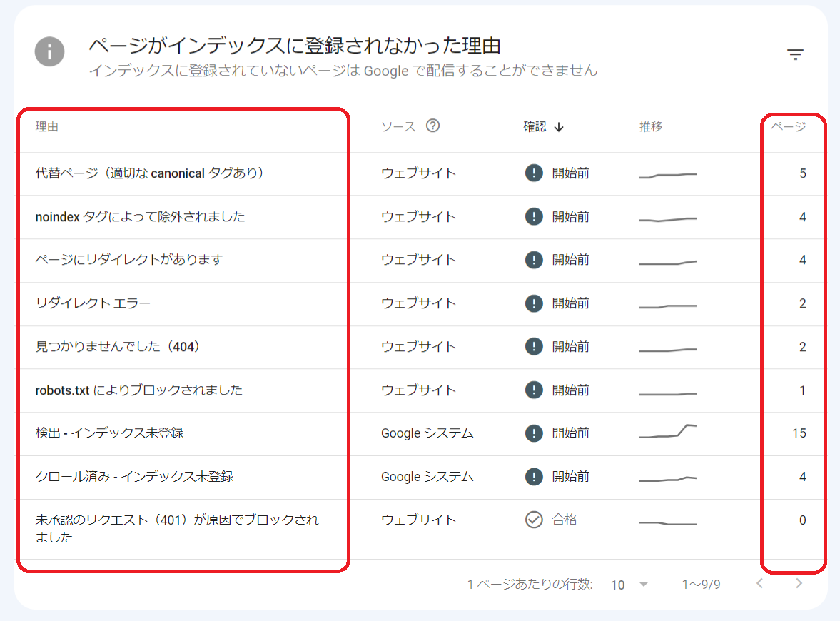The height and width of the screenshot is (621, 840).
Task: Click the passed checkmark icon in 401 row
Action: tap(534, 520)
